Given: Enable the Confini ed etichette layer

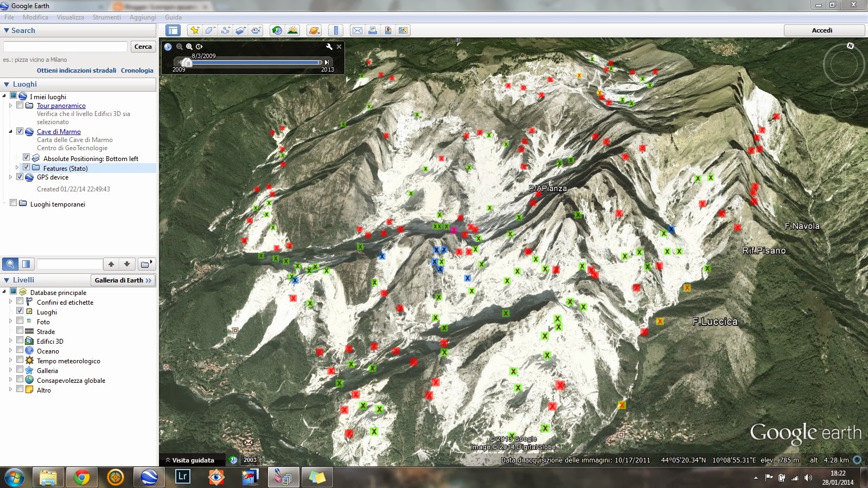Looking at the screenshot, I should (20, 301).
